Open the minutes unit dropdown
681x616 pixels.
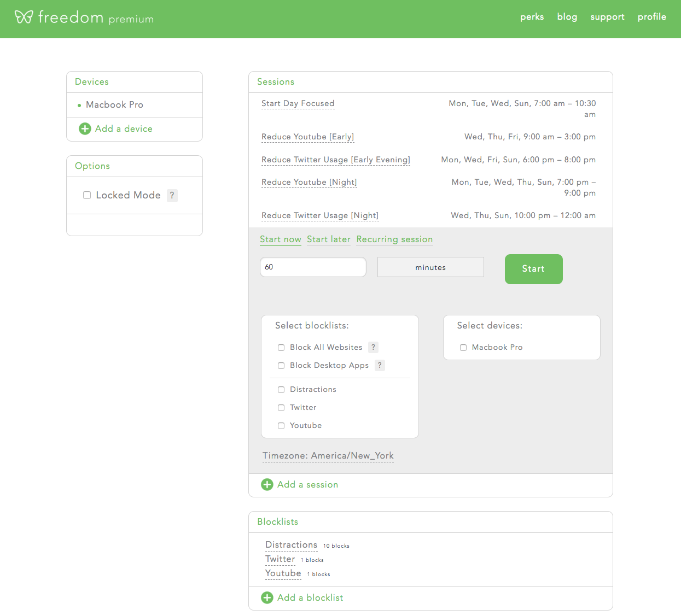tap(430, 267)
